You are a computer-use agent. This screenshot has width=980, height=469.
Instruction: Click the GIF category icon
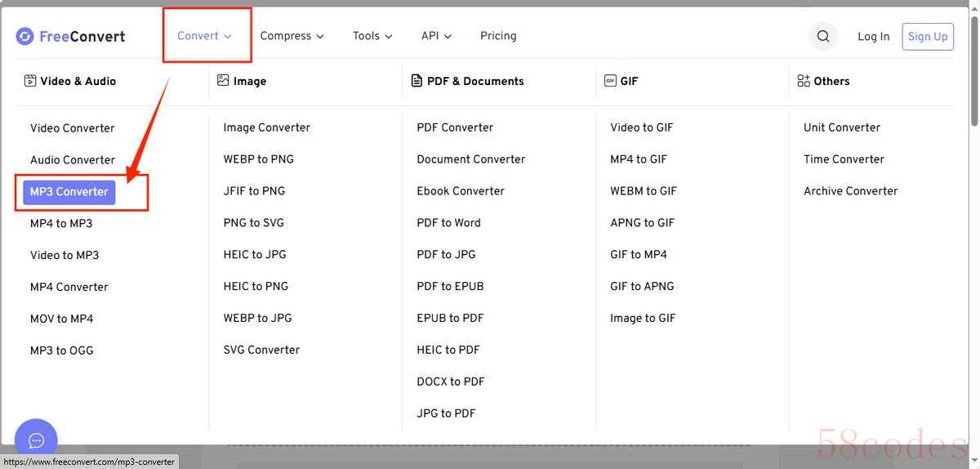[x=610, y=81]
